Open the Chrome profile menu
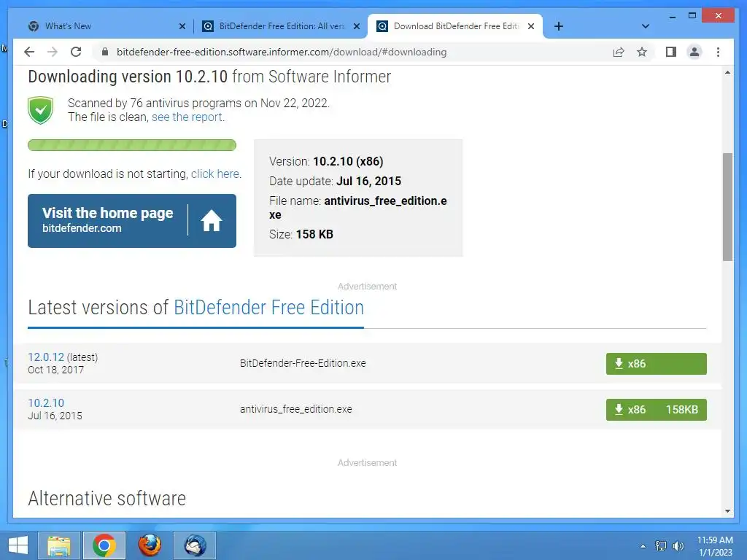Image resolution: width=747 pixels, height=560 pixels. point(694,52)
